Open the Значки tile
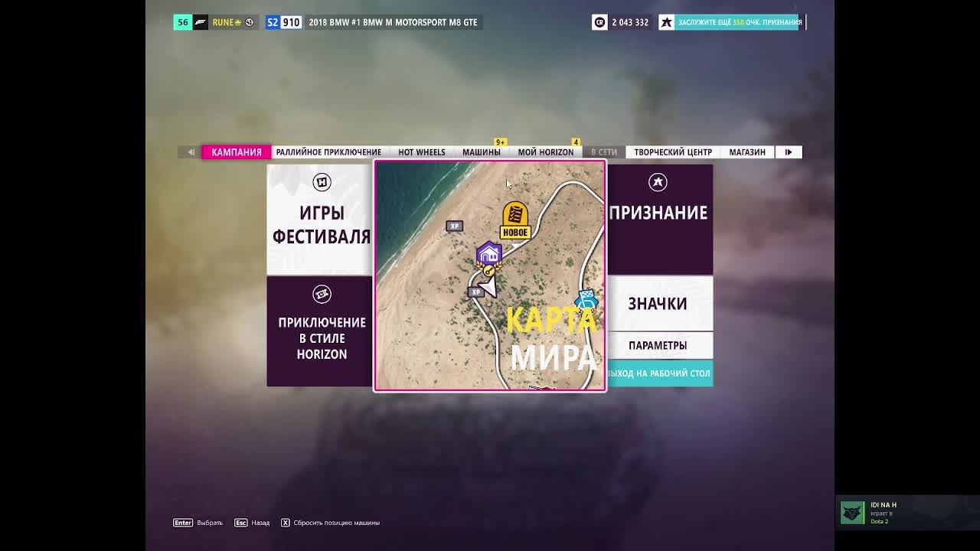The height and width of the screenshot is (551, 980). [x=660, y=304]
